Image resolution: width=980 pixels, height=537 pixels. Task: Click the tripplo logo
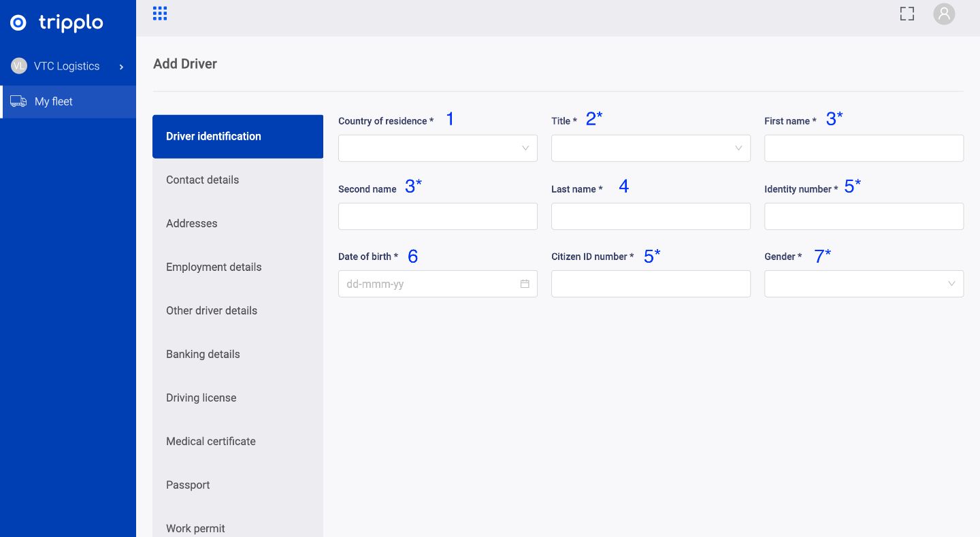click(x=57, y=23)
